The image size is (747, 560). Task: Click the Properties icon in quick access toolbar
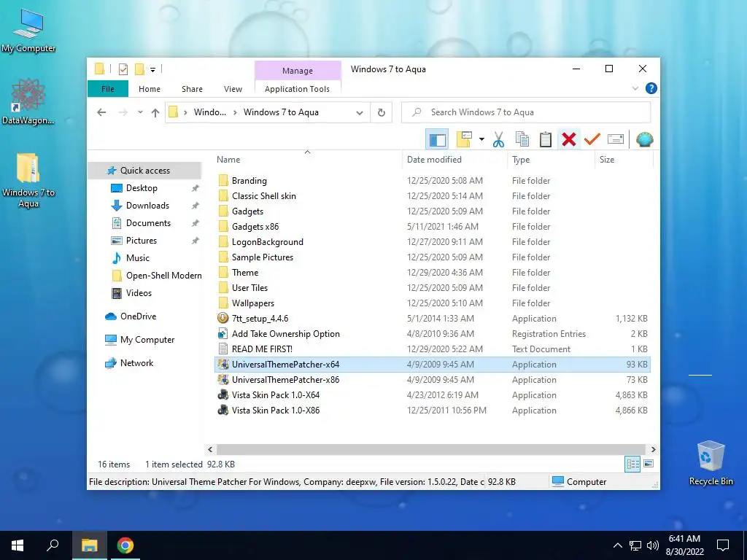tap(123, 69)
